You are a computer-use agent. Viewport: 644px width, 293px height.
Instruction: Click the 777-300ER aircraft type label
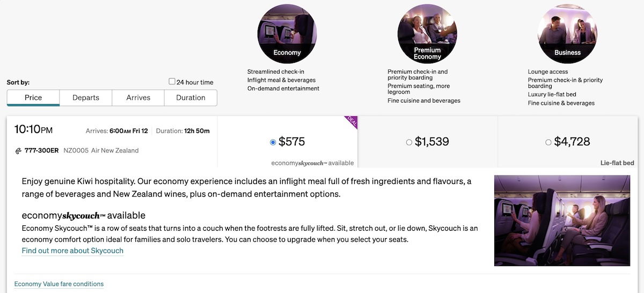point(42,151)
